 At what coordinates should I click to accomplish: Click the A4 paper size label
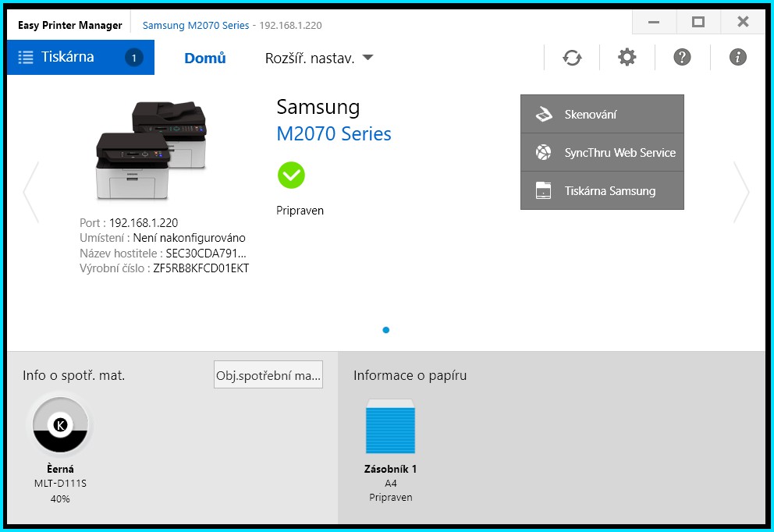pyautogui.click(x=390, y=483)
